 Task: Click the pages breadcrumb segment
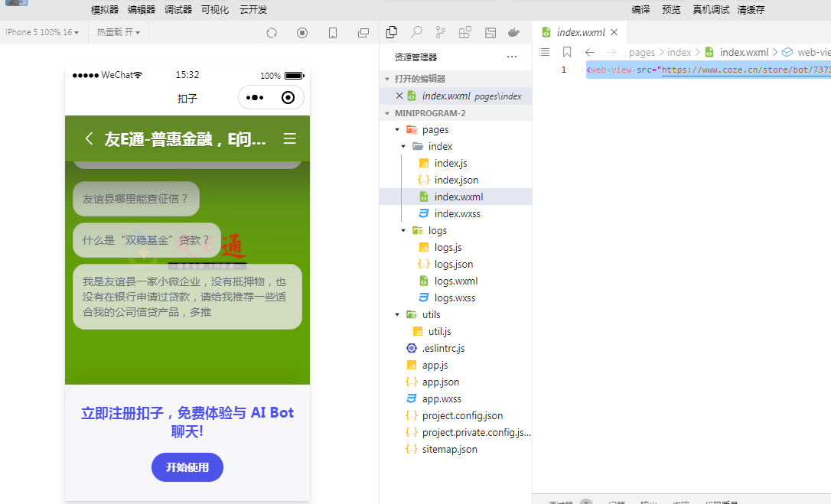642,53
